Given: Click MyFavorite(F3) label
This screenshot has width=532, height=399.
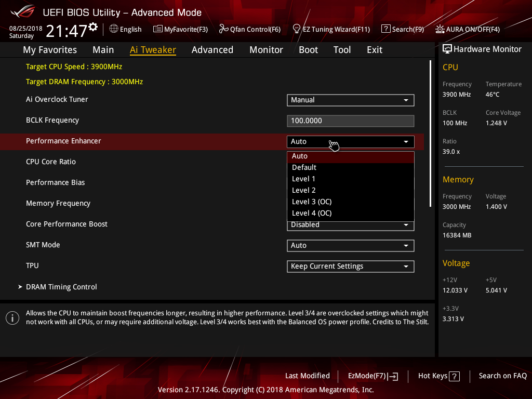Looking at the screenshot, I should point(186,29).
